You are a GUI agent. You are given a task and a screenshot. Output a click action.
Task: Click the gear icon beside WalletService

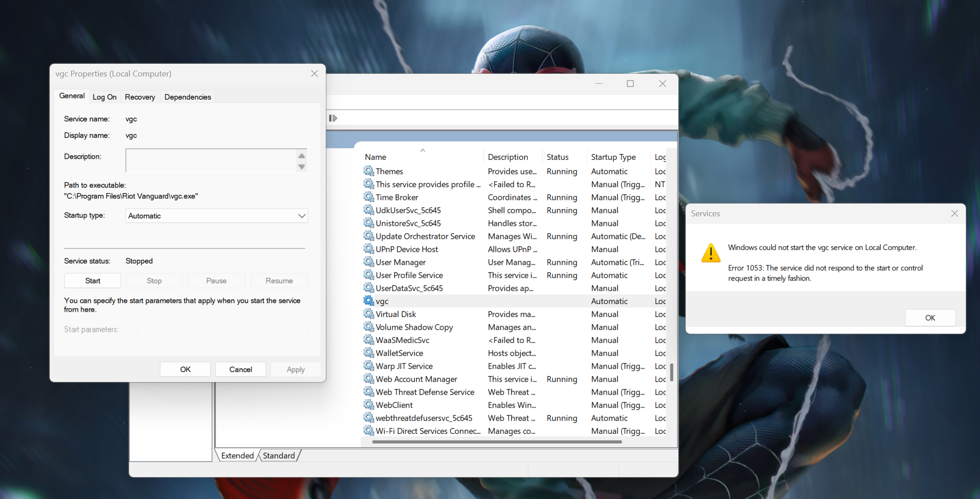click(369, 353)
